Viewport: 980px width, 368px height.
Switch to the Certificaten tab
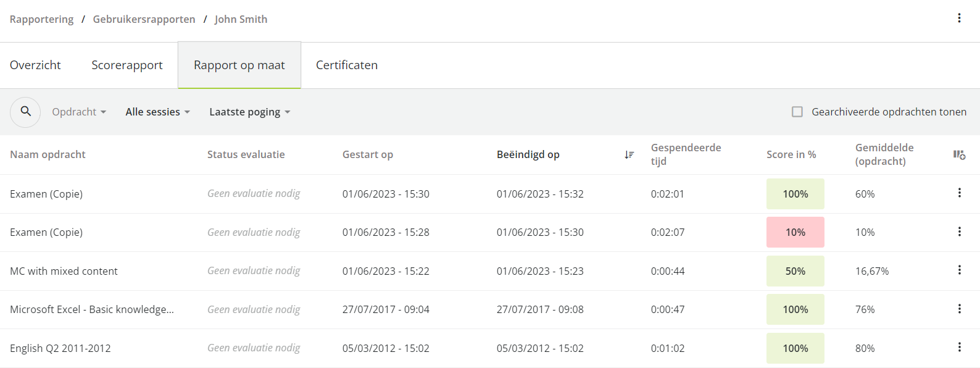[347, 65]
